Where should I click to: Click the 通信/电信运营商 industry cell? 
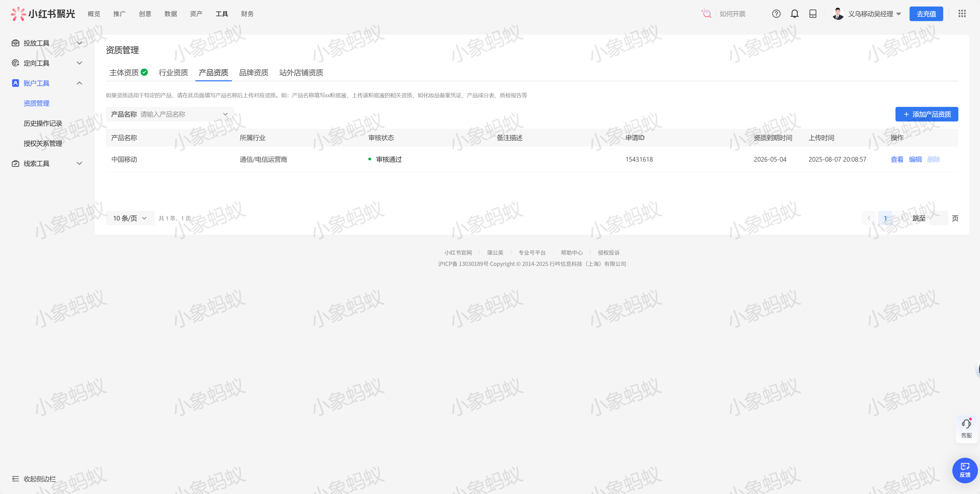pyautogui.click(x=263, y=159)
